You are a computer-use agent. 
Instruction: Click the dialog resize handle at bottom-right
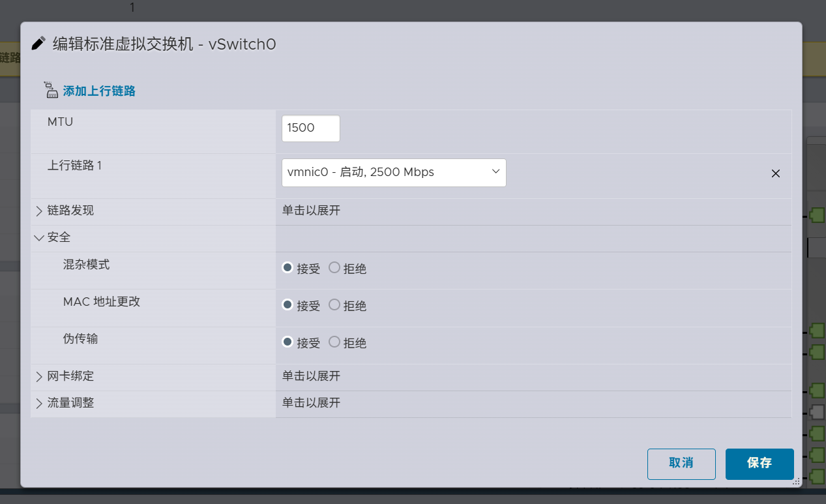coord(797,482)
